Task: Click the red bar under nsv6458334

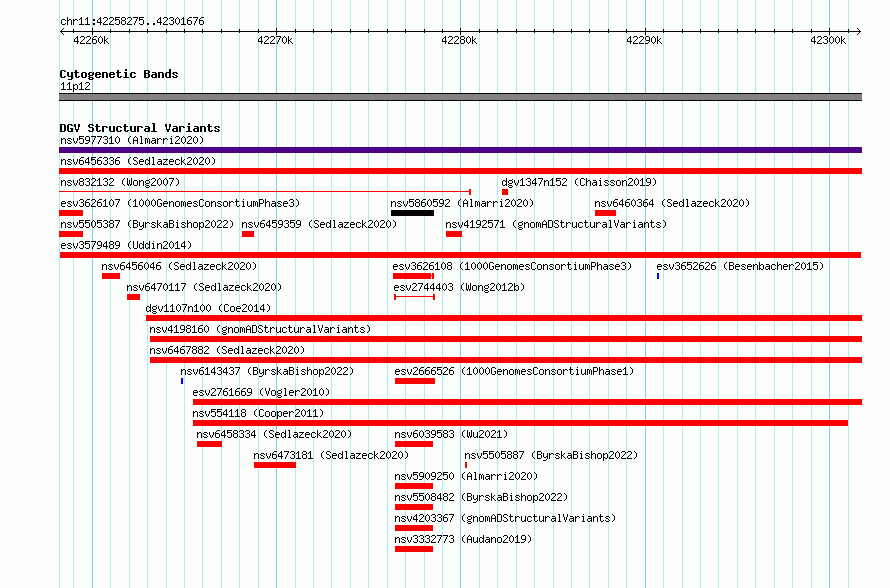Action: pyautogui.click(x=209, y=444)
